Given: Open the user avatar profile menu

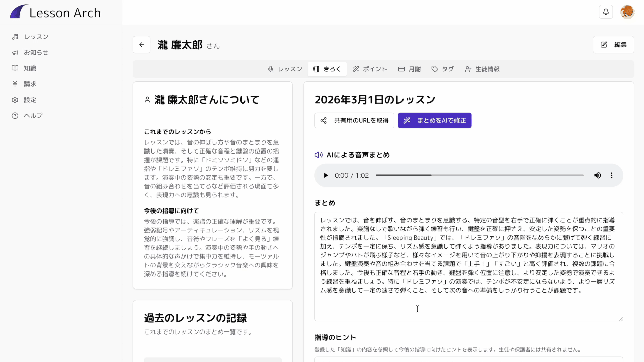Looking at the screenshot, I should point(627,12).
